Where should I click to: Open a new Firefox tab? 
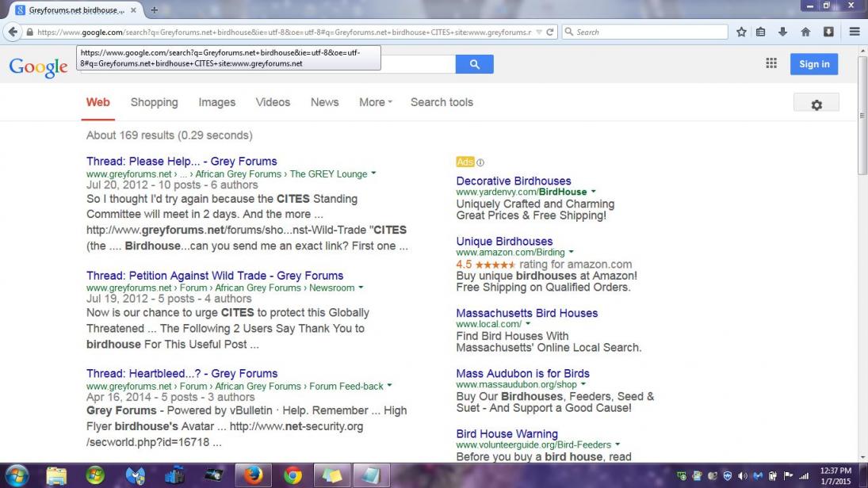pos(154,10)
